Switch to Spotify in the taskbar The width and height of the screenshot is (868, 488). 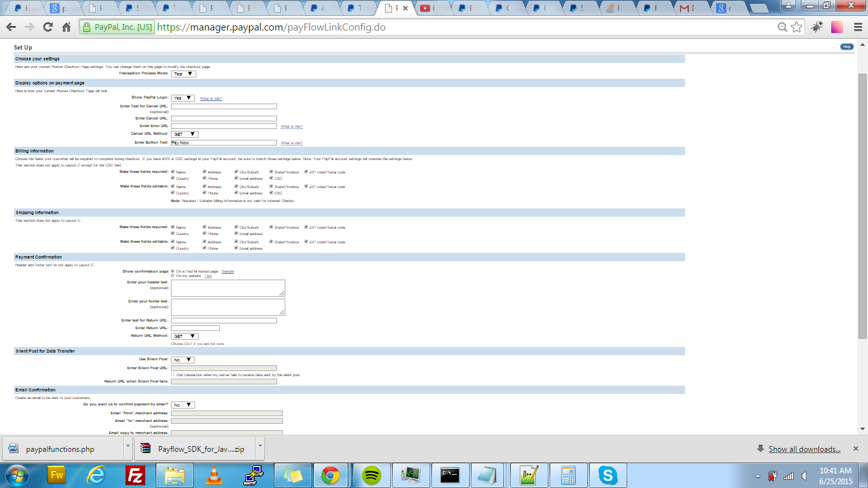click(x=372, y=475)
